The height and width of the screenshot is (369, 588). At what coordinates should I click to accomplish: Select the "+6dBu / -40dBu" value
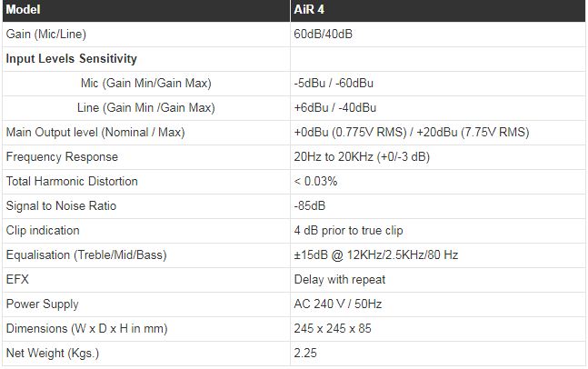click(x=334, y=108)
